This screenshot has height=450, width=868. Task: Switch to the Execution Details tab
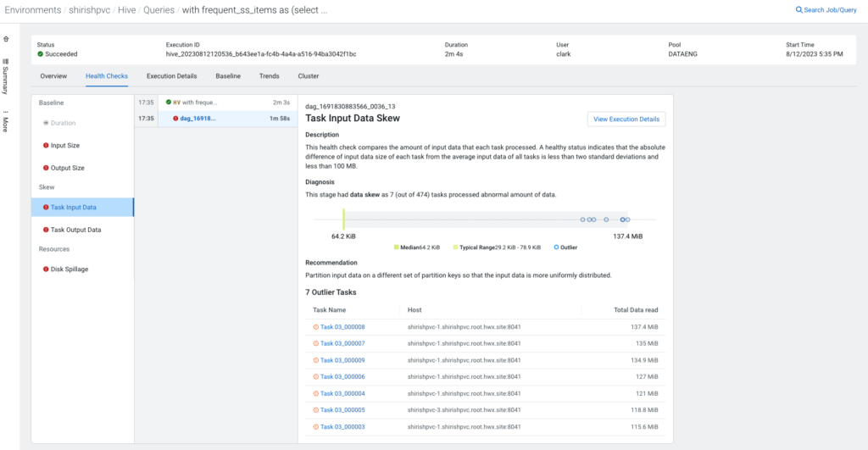(x=171, y=76)
